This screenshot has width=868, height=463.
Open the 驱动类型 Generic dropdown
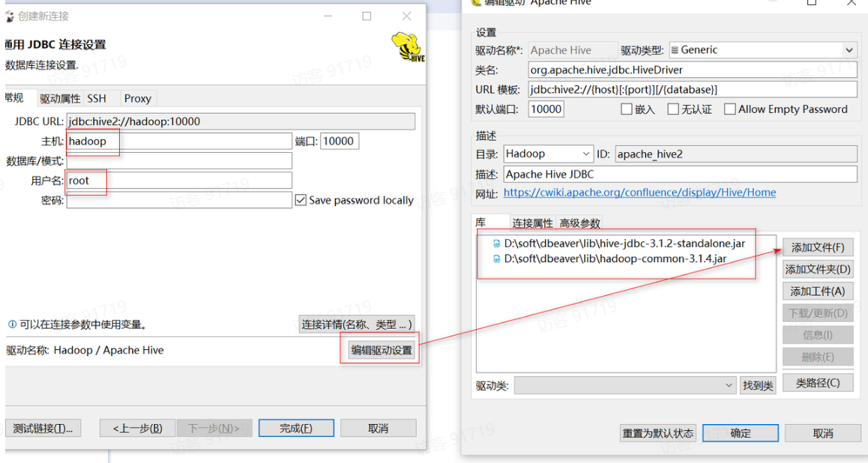pos(763,49)
